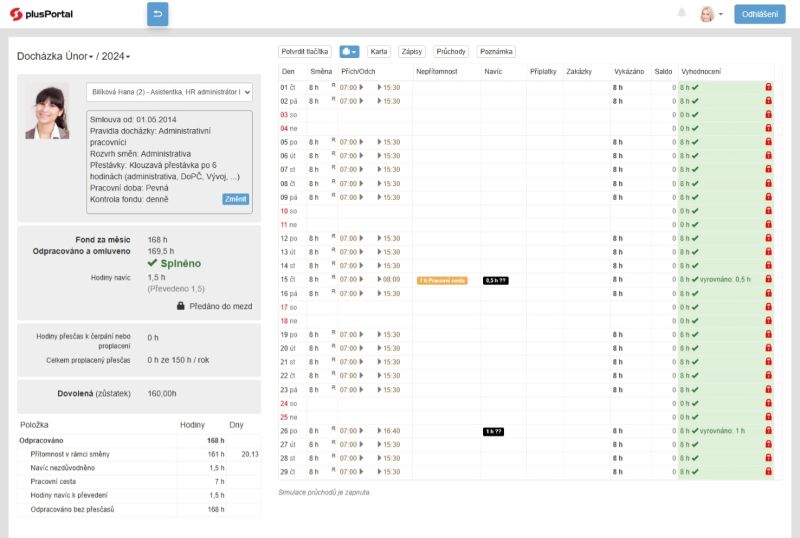Viewport: 800px width, 538px height.
Task: Click the lock icon next to Předáno do mezd
Action: [181, 306]
